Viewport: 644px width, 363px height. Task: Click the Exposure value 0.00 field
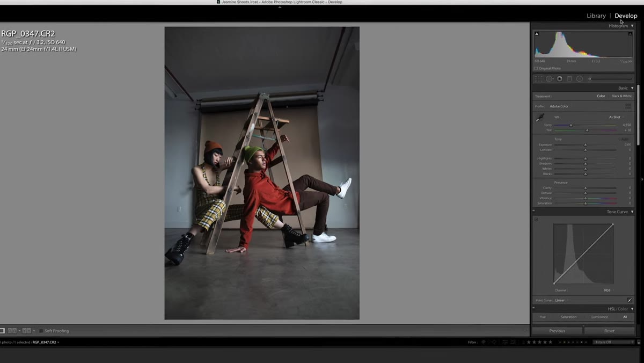(627, 144)
